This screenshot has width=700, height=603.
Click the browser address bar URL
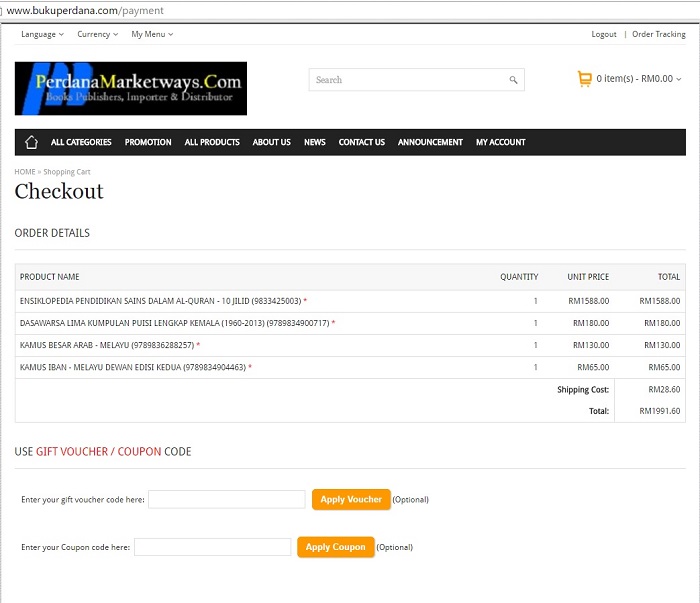click(85, 11)
